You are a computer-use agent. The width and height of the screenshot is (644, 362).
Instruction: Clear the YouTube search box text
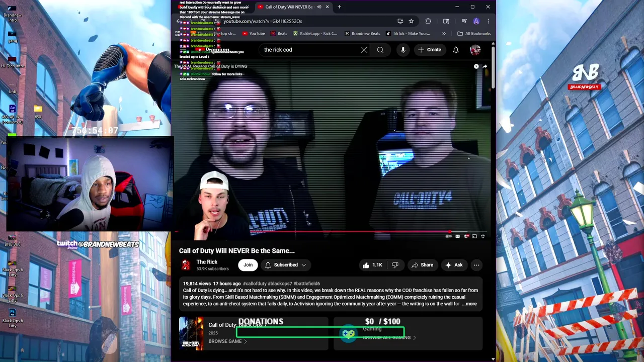click(x=364, y=50)
